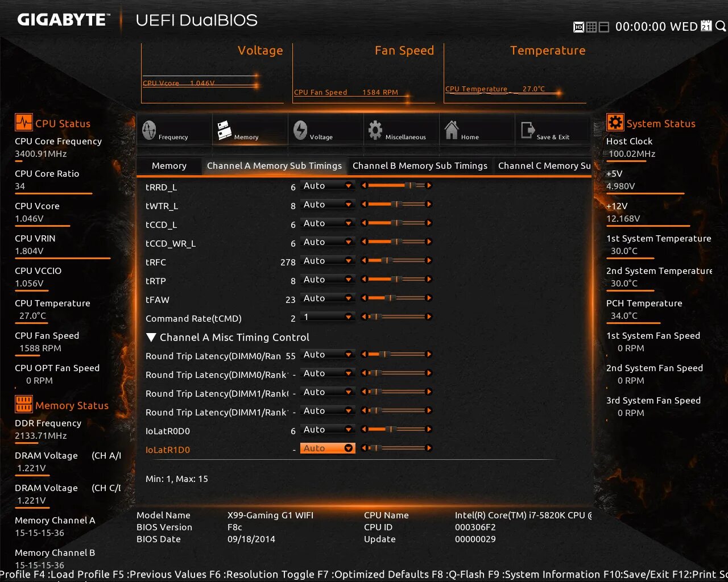The image size is (728, 582).
Task: Click the 00:00:00 WED clock display
Action: [656, 27]
